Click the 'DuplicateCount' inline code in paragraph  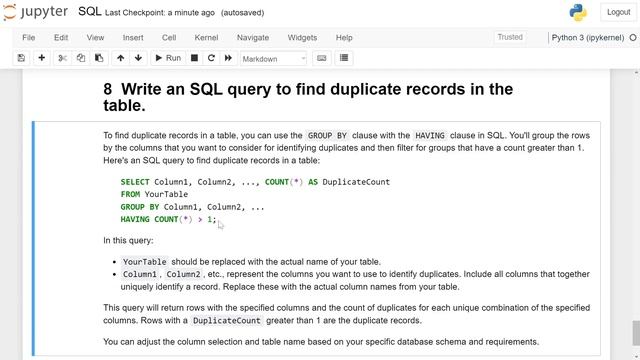227,321
